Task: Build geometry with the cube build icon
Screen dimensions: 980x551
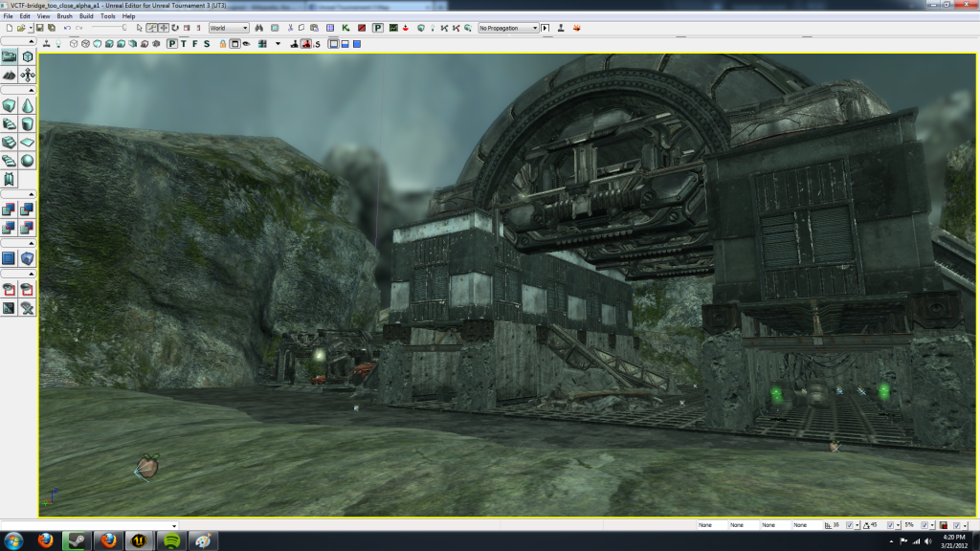Action: (x=421, y=28)
